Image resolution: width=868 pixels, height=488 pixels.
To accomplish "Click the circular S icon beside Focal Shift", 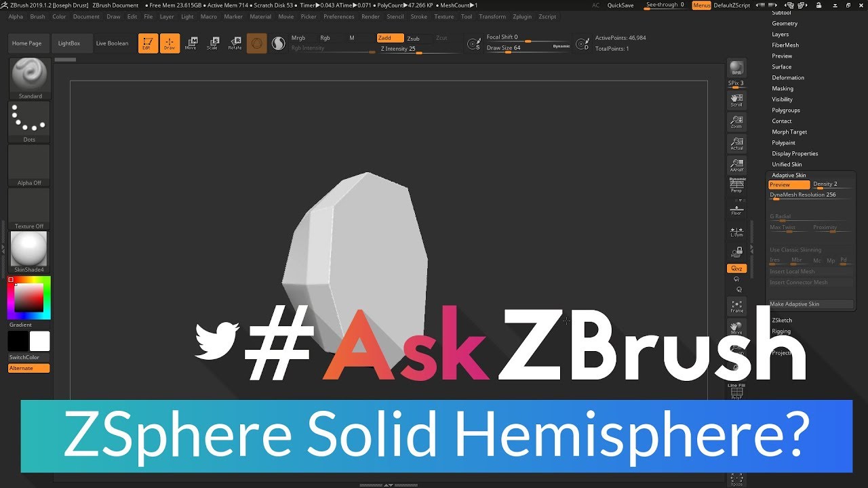I will [474, 44].
